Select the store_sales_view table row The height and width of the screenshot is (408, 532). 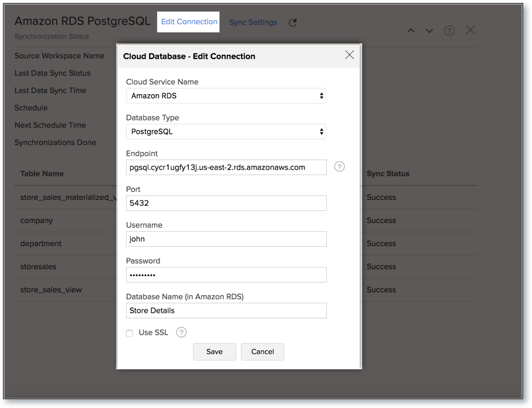65,290
